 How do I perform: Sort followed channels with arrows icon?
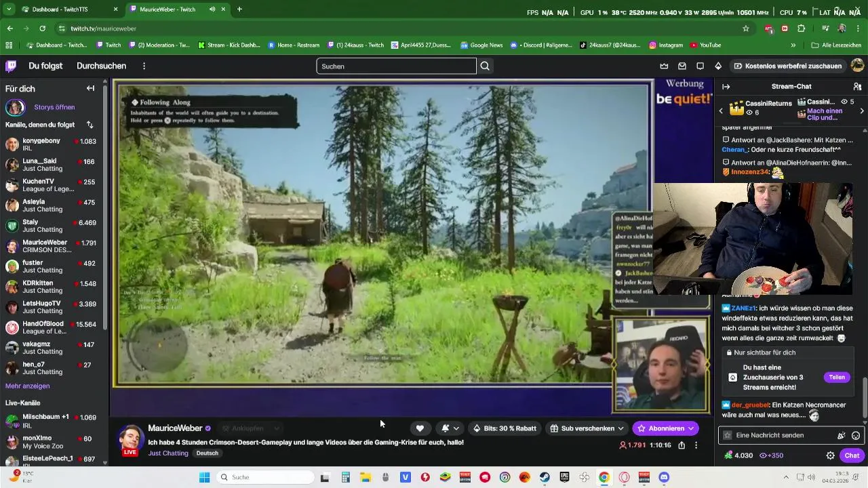(90, 125)
